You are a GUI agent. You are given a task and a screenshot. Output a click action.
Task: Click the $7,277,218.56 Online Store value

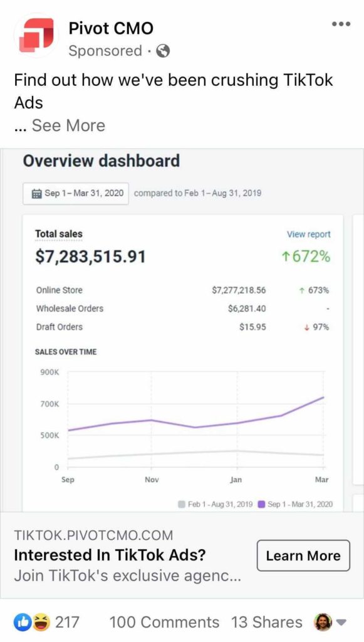tap(239, 290)
